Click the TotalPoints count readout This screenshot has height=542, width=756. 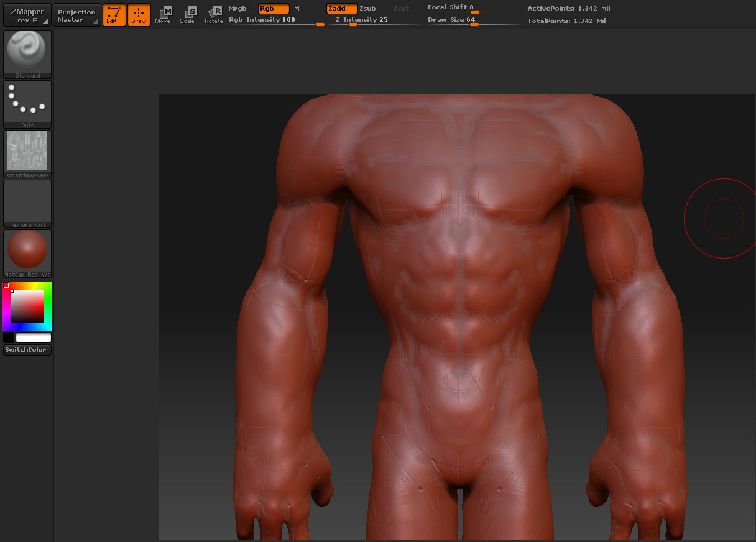pos(566,21)
